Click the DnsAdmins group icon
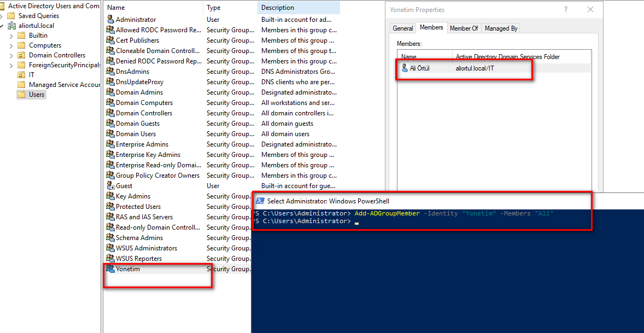The width and height of the screenshot is (644, 333). tap(110, 72)
